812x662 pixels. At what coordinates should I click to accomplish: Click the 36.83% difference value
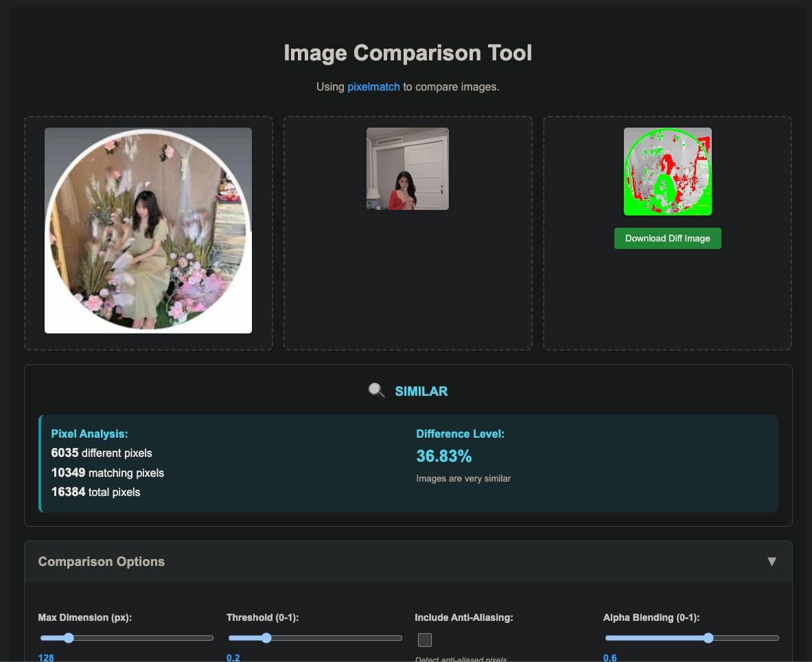pos(444,456)
